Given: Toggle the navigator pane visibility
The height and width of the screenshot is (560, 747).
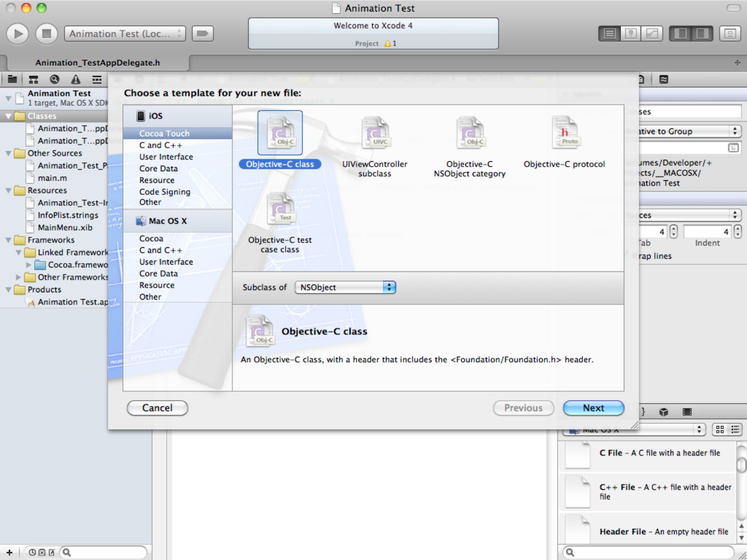Looking at the screenshot, I should (680, 34).
